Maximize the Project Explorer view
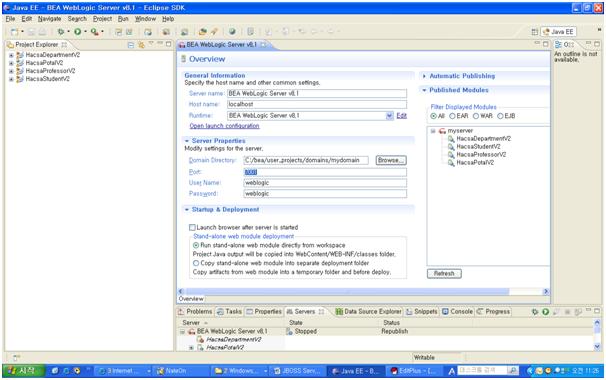This screenshot has width=606, height=380. click(169, 44)
